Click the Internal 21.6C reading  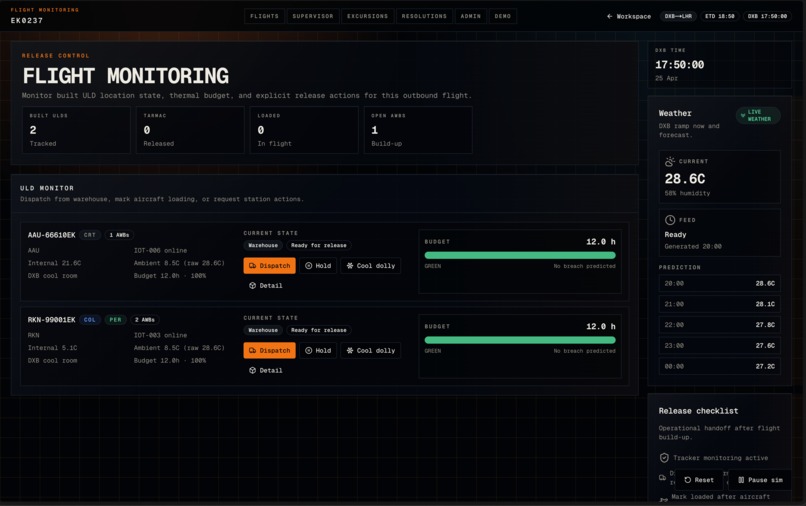pyautogui.click(x=54, y=263)
